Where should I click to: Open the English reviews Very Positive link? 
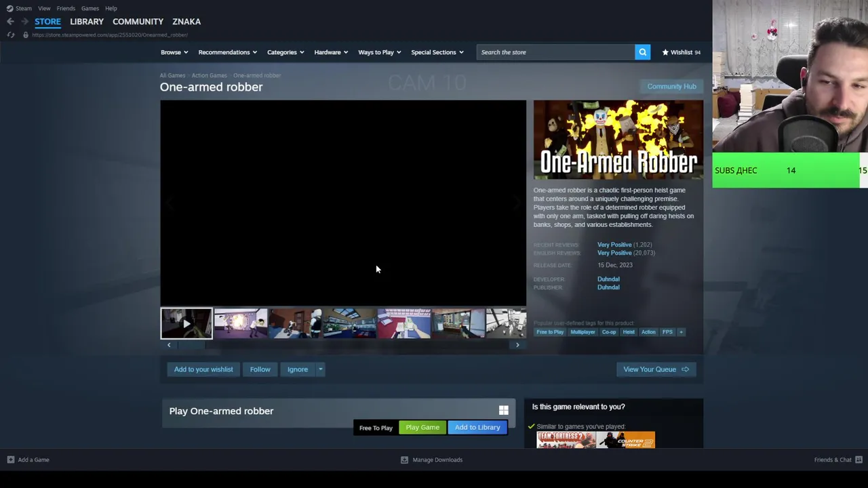coord(614,253)
